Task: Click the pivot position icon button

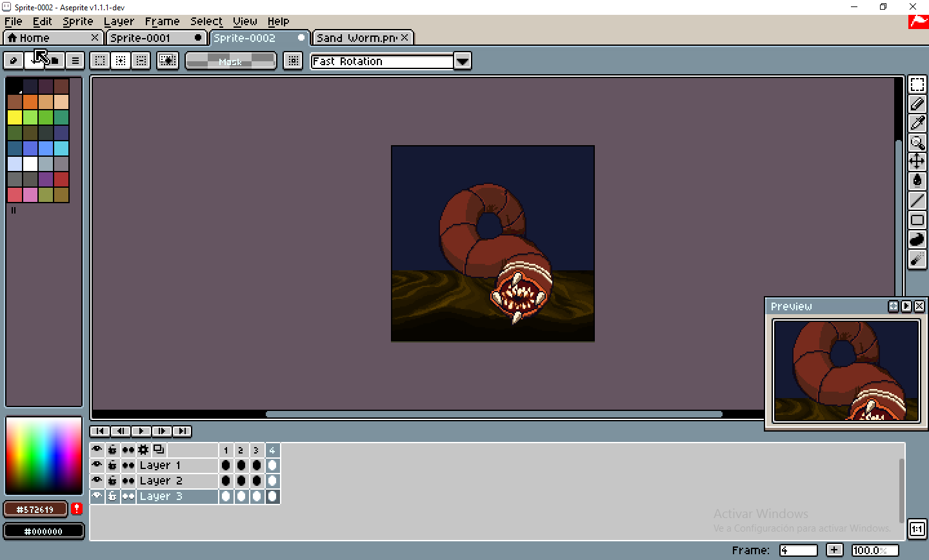Action: [x=293, y=61]
